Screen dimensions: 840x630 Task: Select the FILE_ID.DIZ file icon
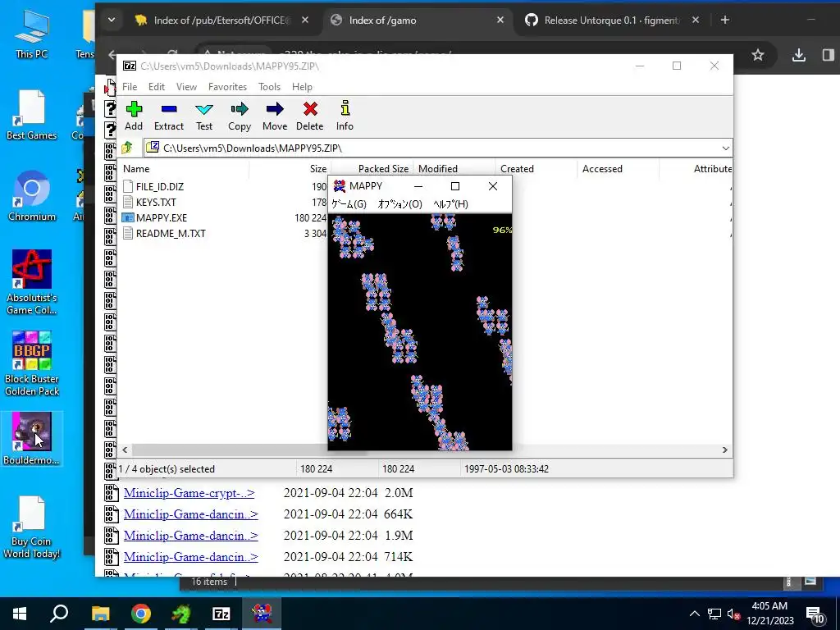coord(127,186)
